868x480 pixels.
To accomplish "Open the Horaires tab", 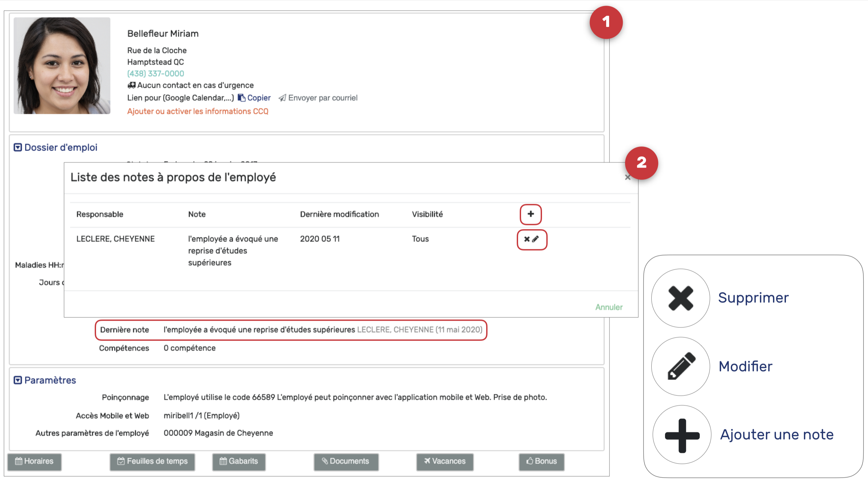I will point(34,461).
